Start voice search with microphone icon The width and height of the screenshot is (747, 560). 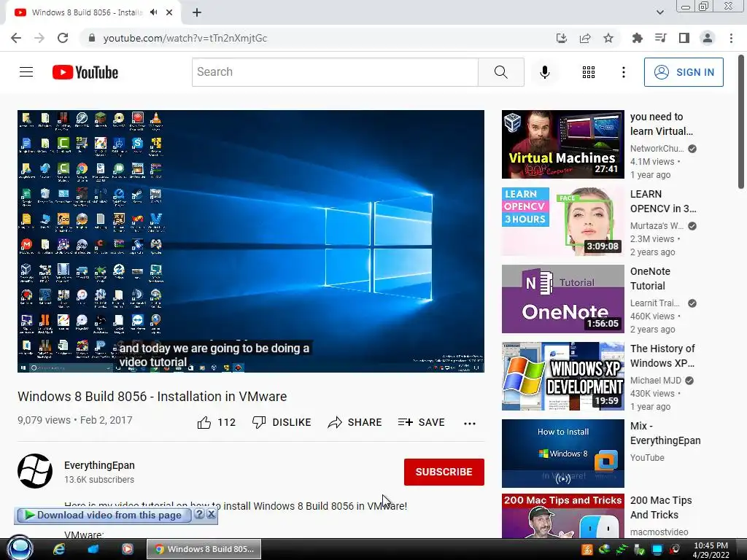[544, 72]
